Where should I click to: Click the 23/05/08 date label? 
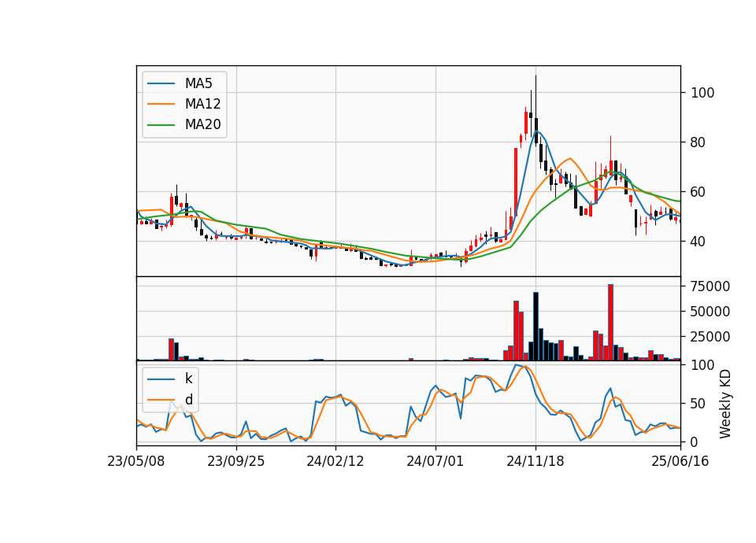click(x=136, y=461)
